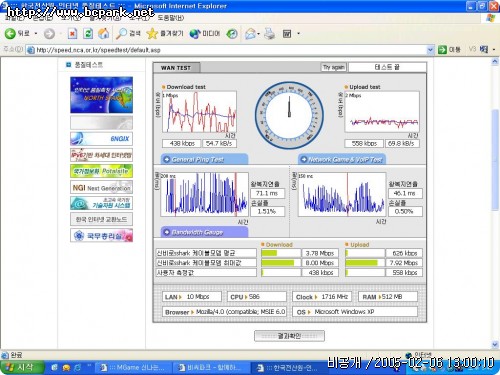Expand the Back button history arrow
The height and width of the screenshot is (375, 500).
click(36, 34)
